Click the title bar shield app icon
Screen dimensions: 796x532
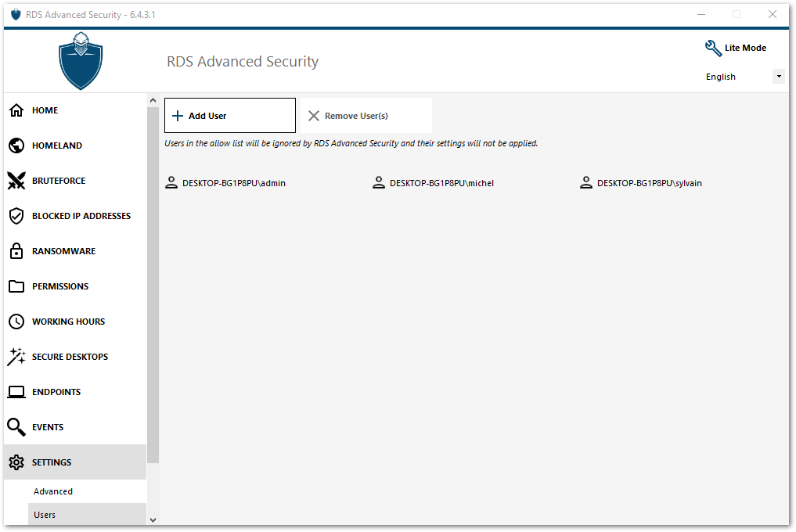[16, 15]
